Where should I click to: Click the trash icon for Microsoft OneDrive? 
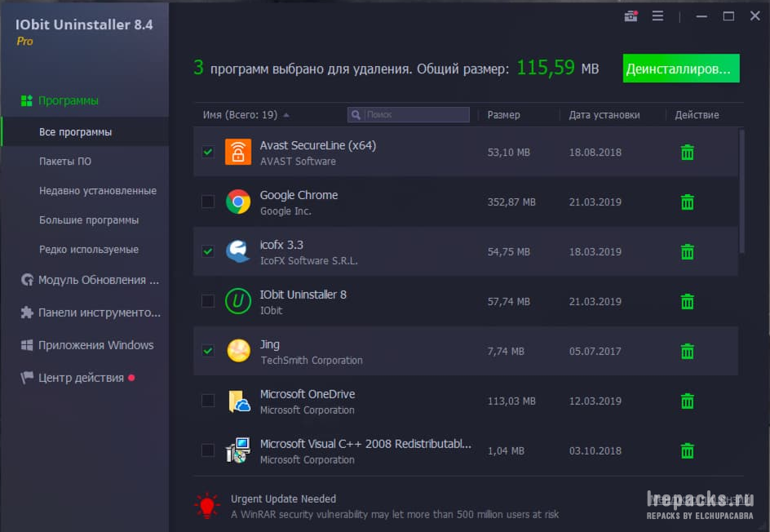coord(688,401)
